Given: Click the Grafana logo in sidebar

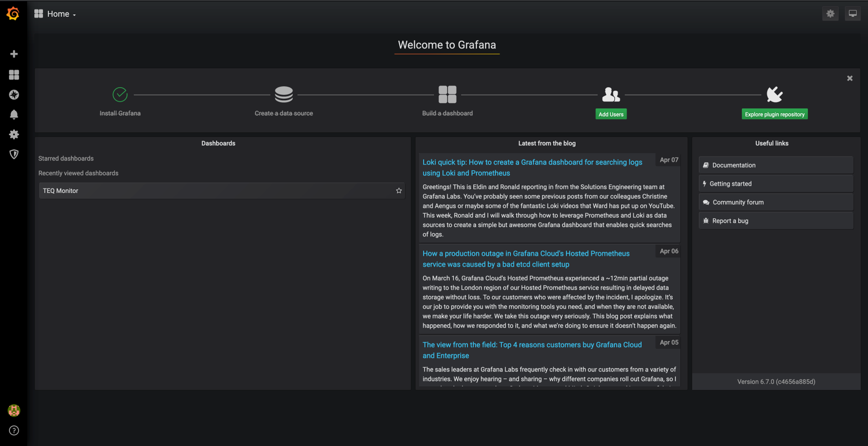Looking at the screenshot, I should tap(13, 14).
